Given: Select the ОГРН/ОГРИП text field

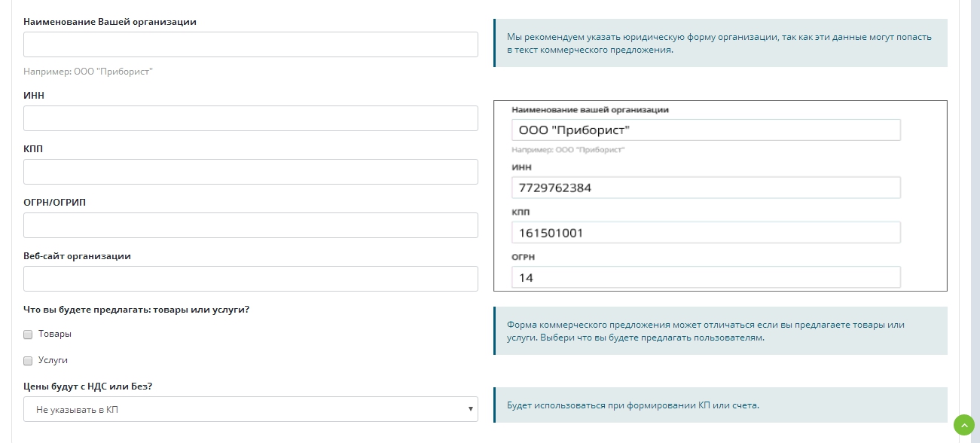Looking at the screenshot, I should pos(251,225).
